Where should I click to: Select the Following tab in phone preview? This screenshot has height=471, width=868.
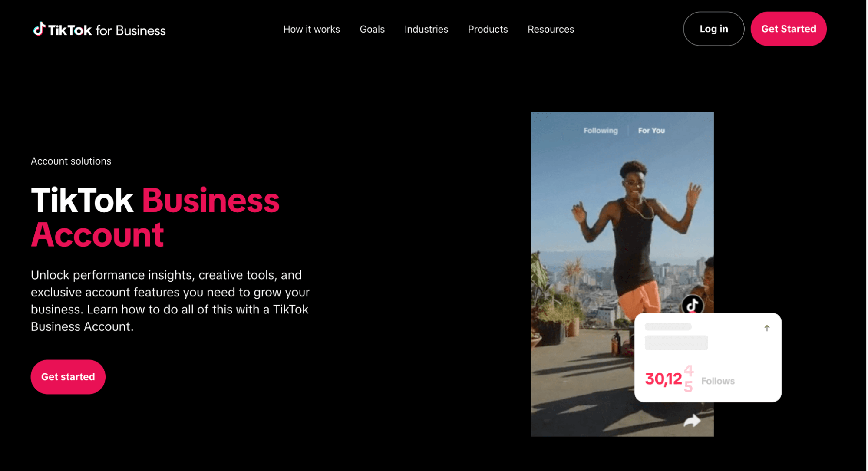click(601, 131)
